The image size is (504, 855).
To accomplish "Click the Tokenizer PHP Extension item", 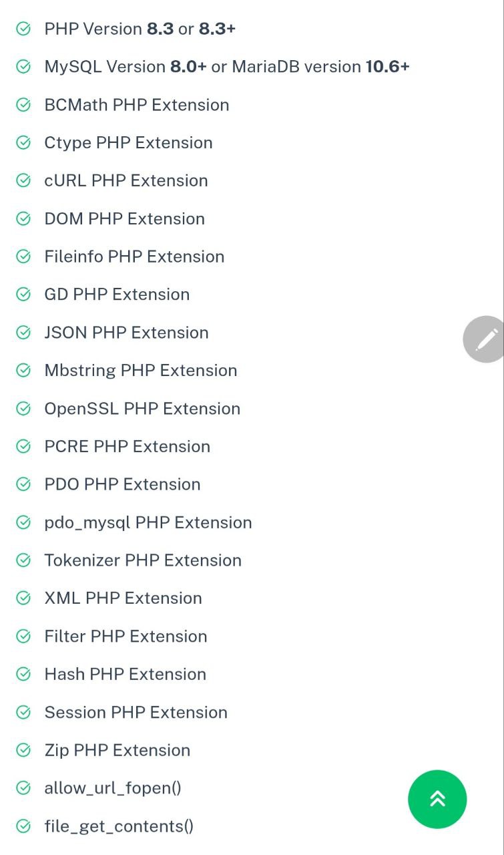I will pyautogui.click(x=143, y=560).
